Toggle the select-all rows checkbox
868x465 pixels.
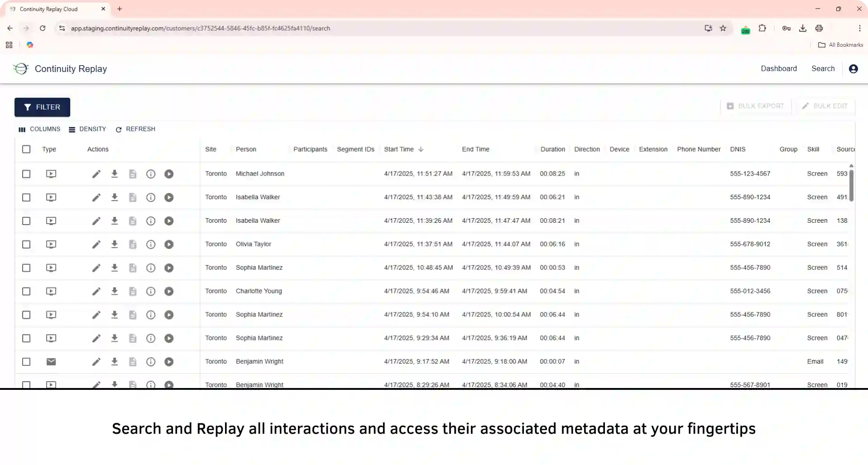pos(26,149)
